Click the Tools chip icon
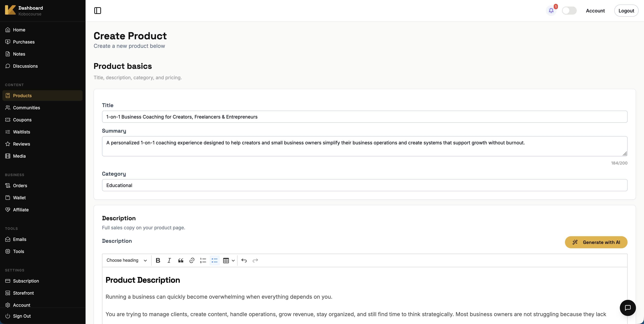This screenshot has height=324, width=644. pos(8,251)
